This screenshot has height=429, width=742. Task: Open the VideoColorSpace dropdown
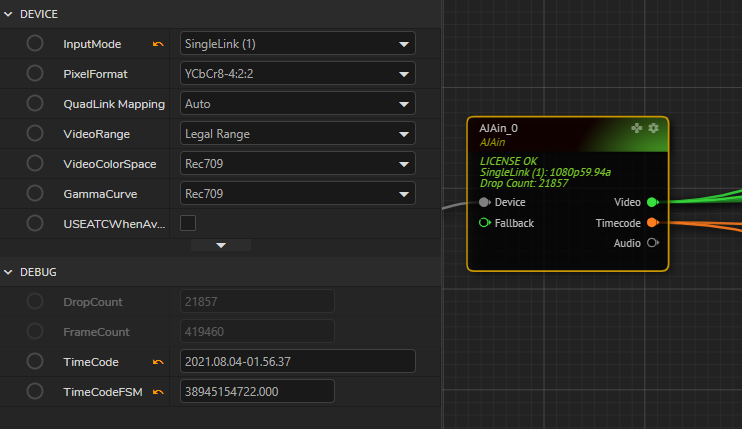click(297, 163)
